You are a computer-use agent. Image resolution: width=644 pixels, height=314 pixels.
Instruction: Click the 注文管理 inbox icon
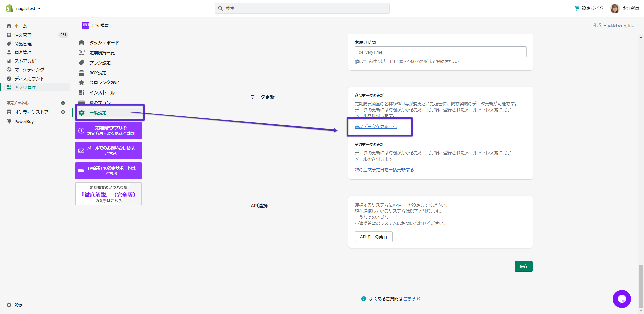click(x=9, y=35)
